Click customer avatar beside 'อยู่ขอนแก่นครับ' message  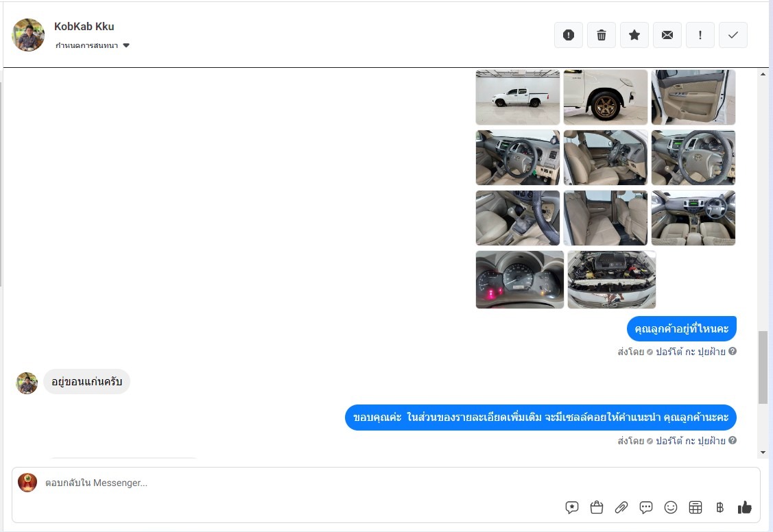(27, 383)
